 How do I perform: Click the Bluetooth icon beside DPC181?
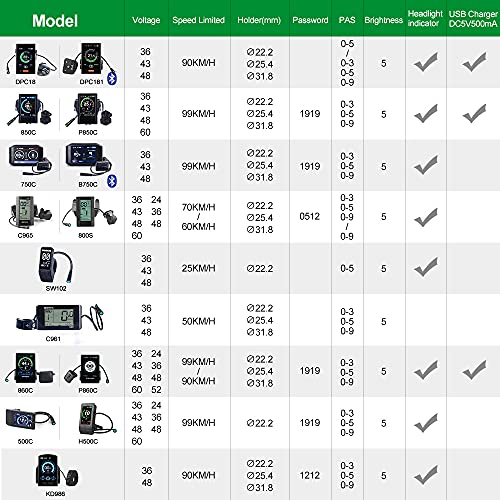[112, 79]
